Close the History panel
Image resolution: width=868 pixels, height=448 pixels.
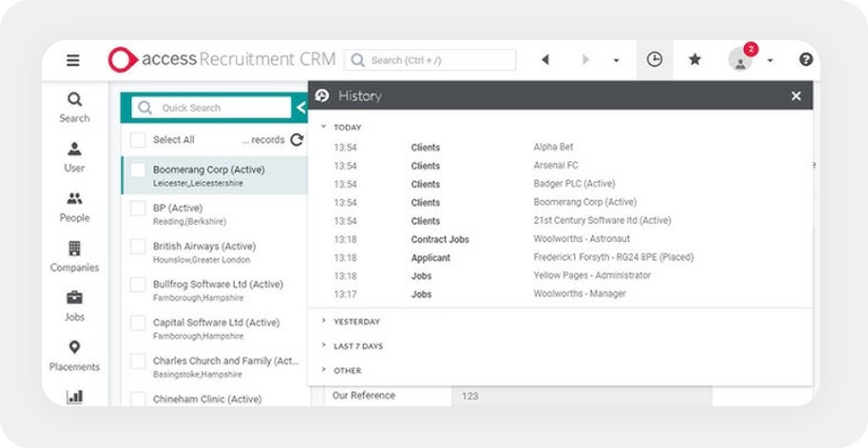(x=796, y=96)
